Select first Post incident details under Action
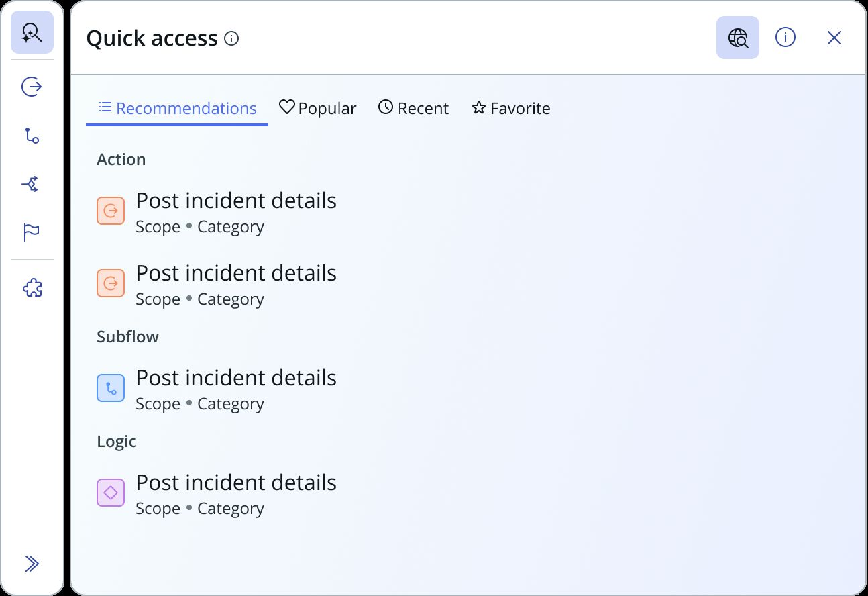Screen dimensions: 868x596 (x=236, y=201)
